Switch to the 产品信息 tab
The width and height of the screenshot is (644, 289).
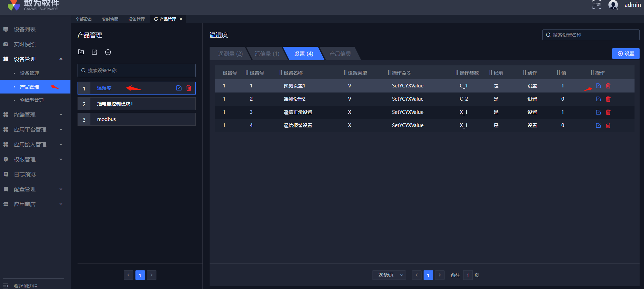[x=340, y=54]
